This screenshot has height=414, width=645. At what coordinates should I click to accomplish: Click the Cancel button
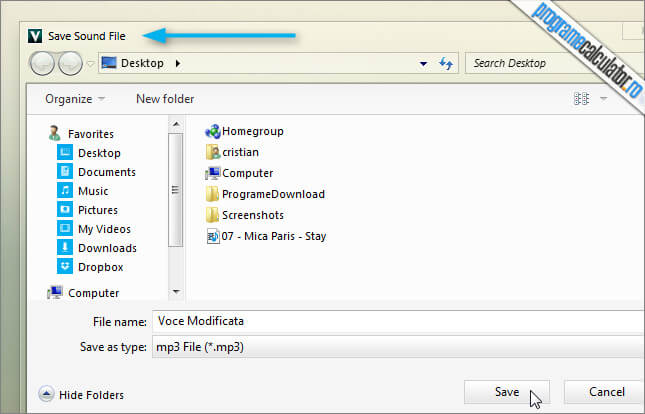tap(606, 392)
